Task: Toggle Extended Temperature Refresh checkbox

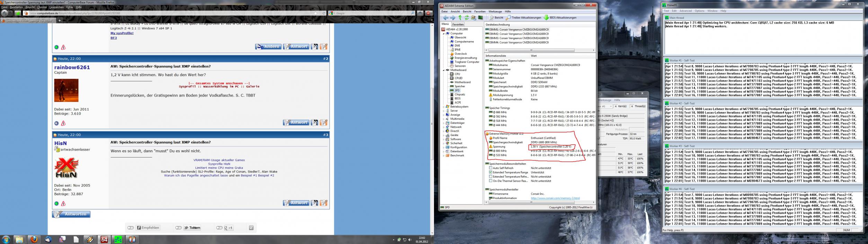Action: click(490, 177)
